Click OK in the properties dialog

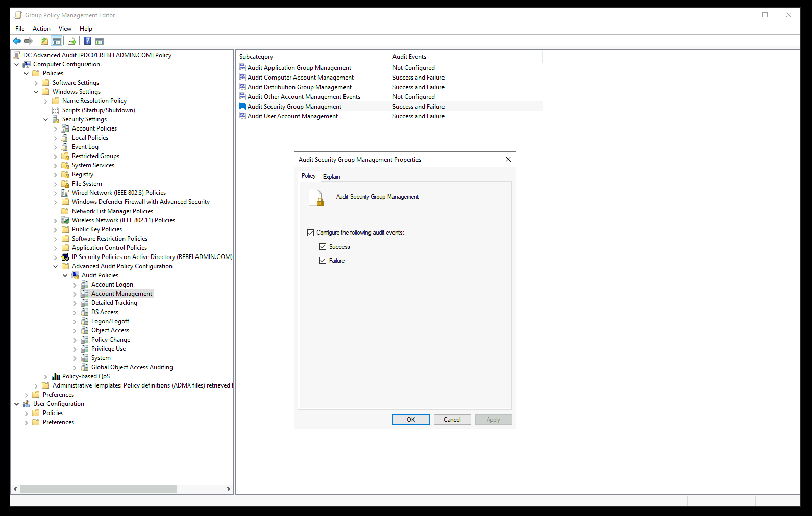[411, 420]
